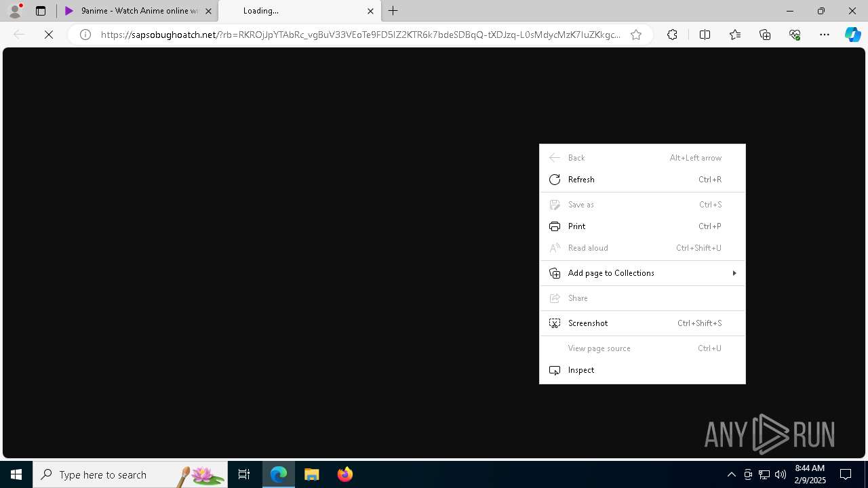Open the tab actions menu icon

(41, 11)
